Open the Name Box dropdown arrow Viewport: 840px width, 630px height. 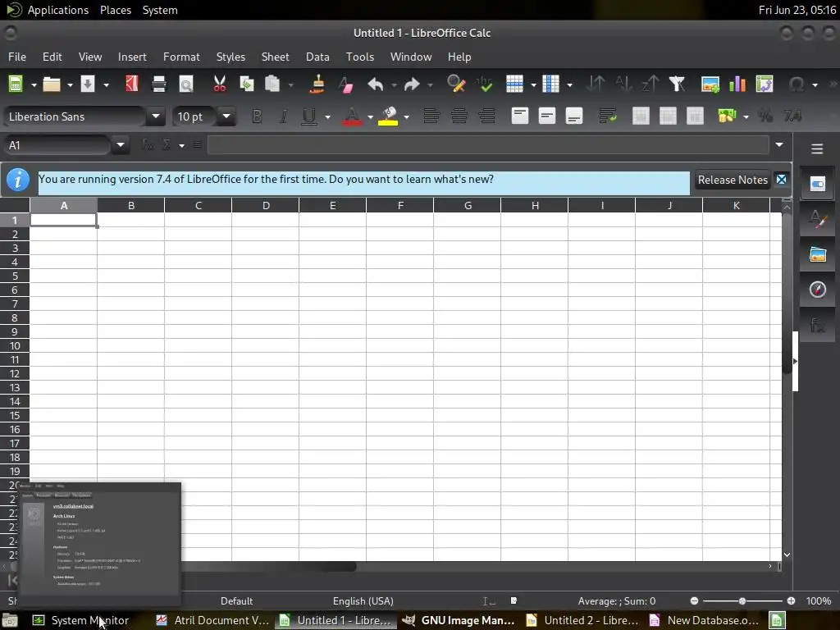point(121,144)
